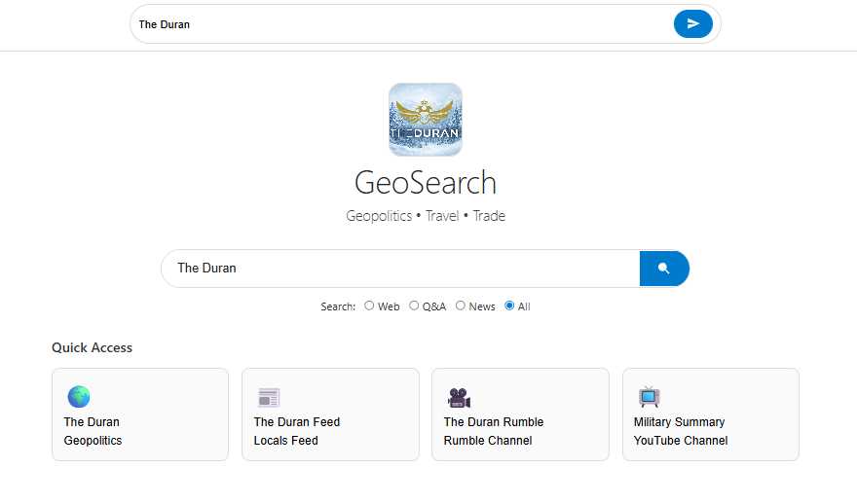Click the GeoSearch heading text
This screenshot has width=857, height=504.
pos(426,183)
